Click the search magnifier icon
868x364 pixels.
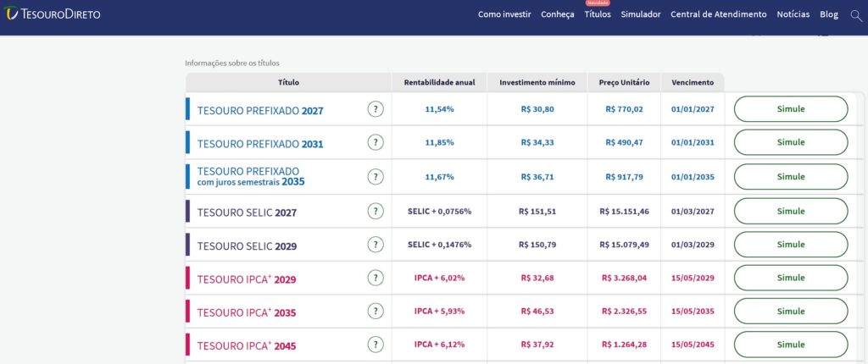tap(856, 15)
